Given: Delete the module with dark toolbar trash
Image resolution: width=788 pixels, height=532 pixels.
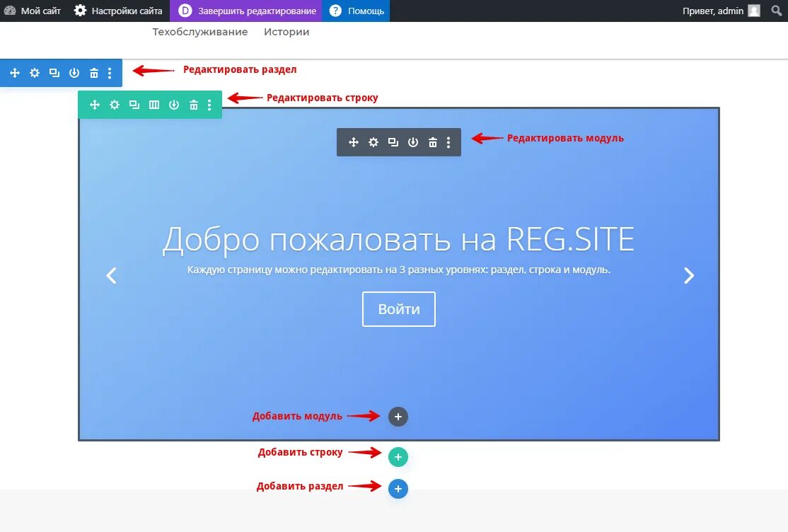Looking at the screenshot, I should (x=433, y=142).
